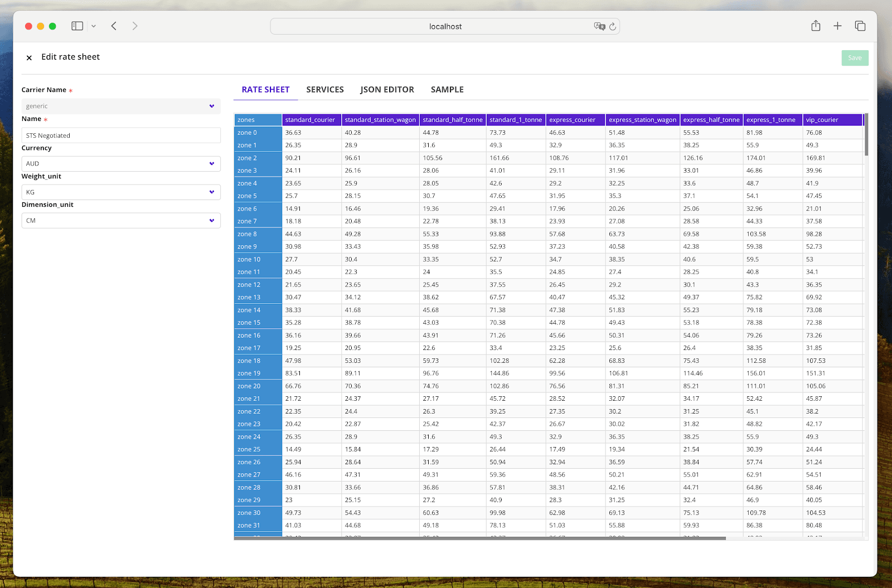The width and height of the screenshot is (892, 588).
Task: Click the horizontal scrollbar below the table
Action: coord(479,539)
